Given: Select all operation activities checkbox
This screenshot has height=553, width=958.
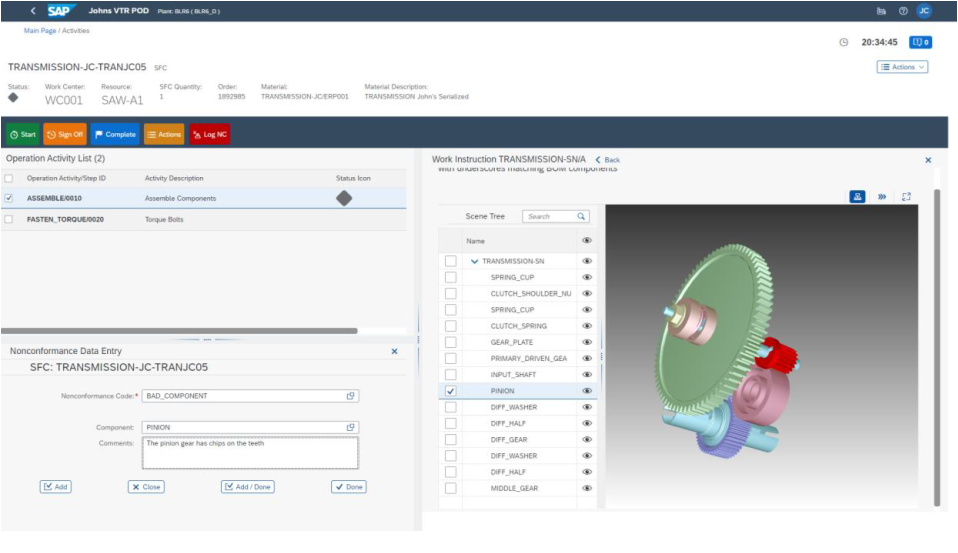Looking at the screenshot, I should [9, 178].
